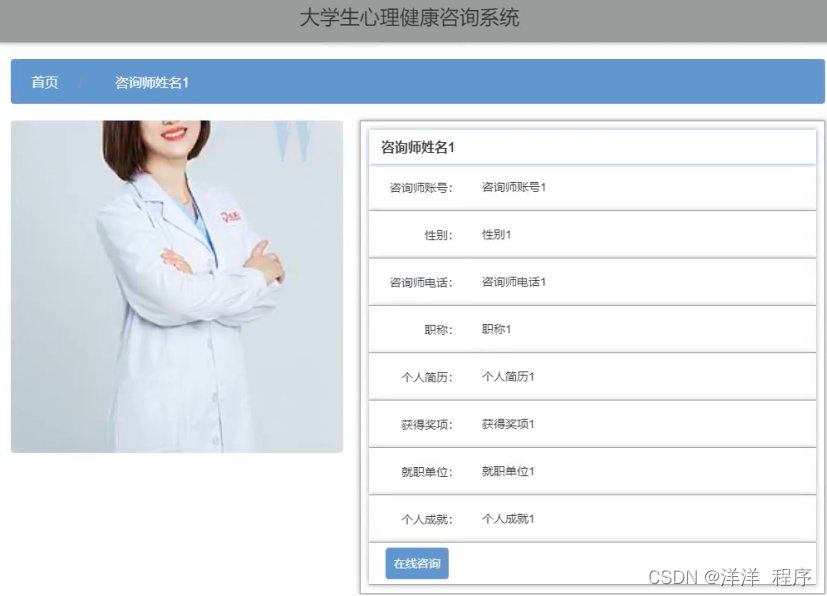
Task: Click the 大学生心理健康咨询系统 page title
Action: 409,17
